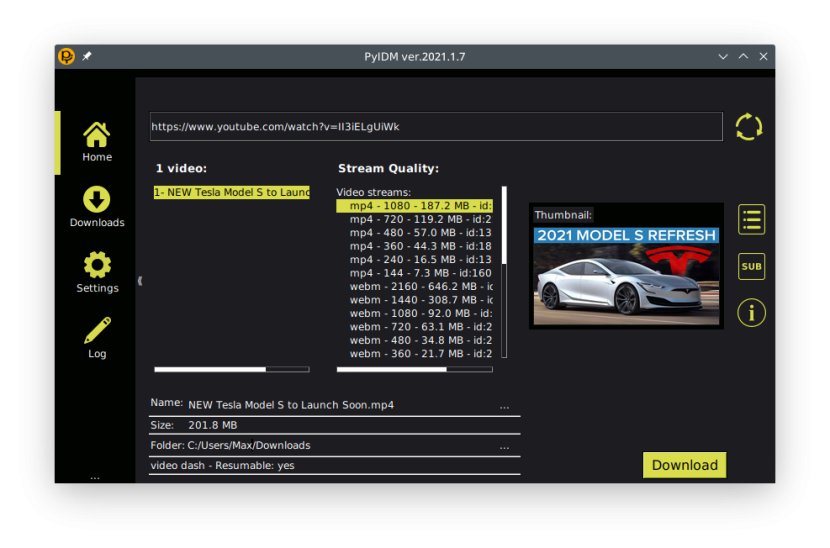Click the Download button

[684, 465]
